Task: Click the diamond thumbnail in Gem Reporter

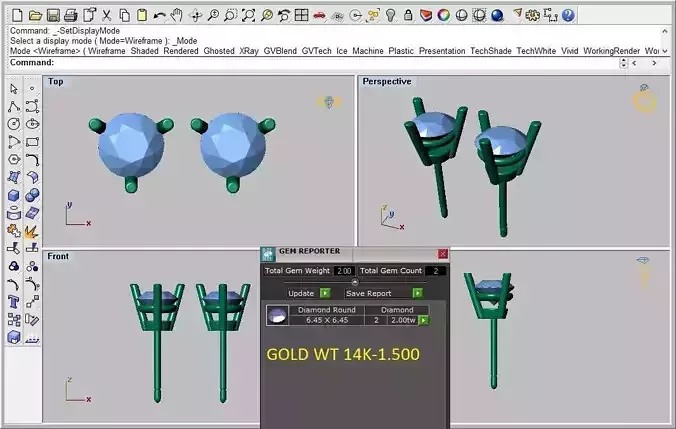Action: click(277, 316)
